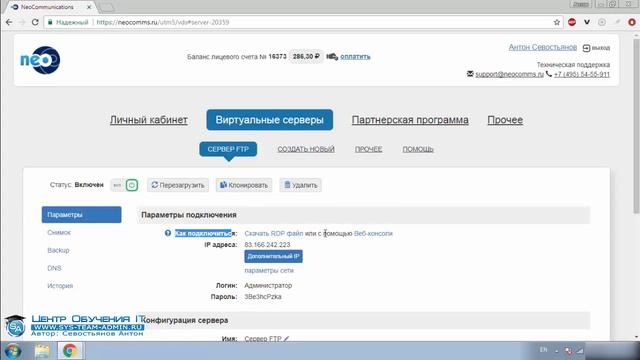The height and width of the screenshot is (360, 640).
Task: Select the NeoCommunications browser tab
Action: click(x=51, y=7)
